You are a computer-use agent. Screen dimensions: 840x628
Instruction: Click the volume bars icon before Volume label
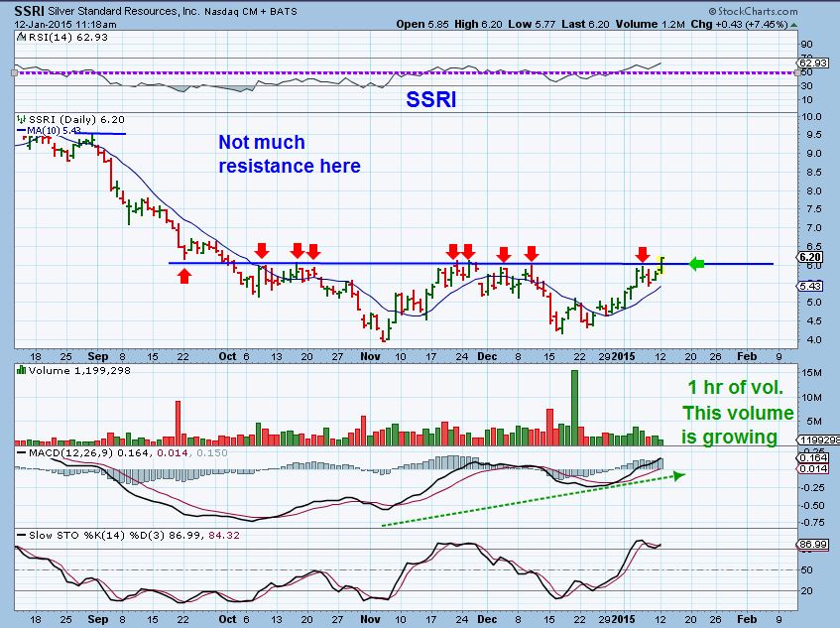(22, 370)
